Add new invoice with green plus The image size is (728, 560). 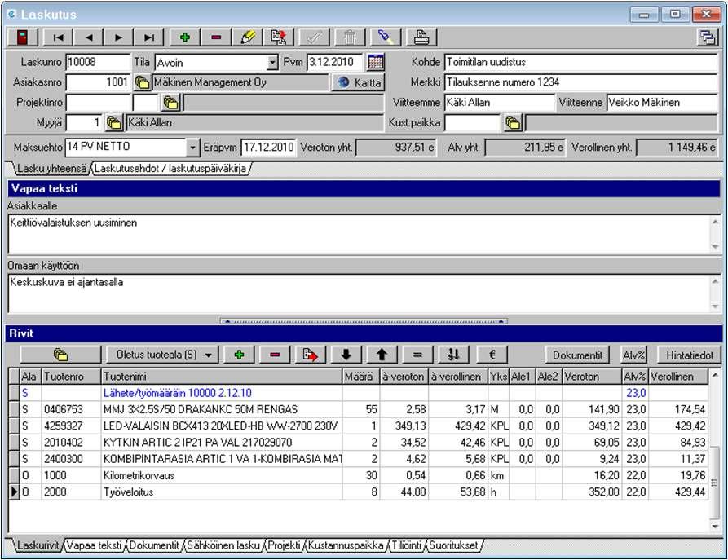[185, 37]
